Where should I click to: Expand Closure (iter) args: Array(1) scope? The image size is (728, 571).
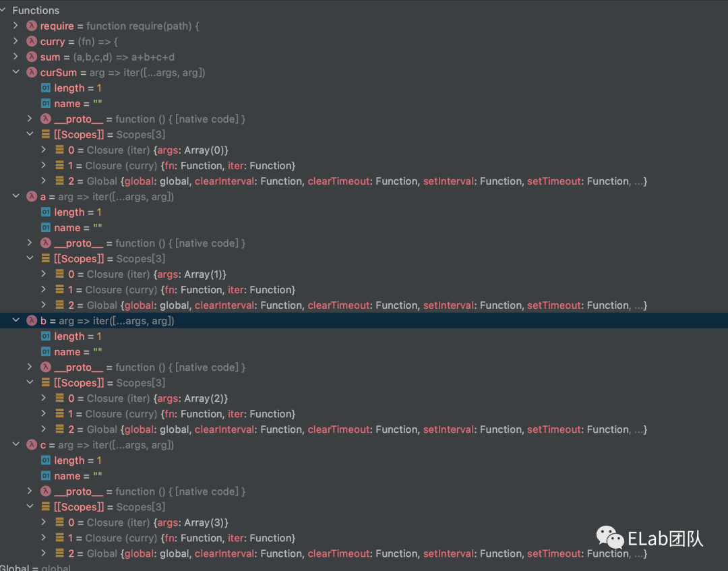[44, 274]
